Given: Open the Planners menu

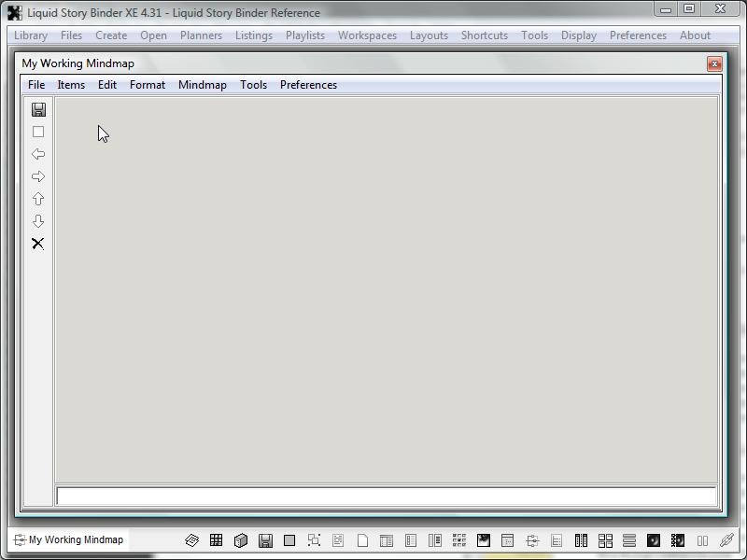Looking at the screenshot, I should [201, 35].
